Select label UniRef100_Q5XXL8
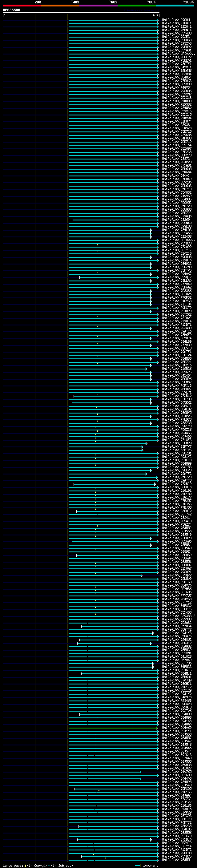The width and height of the screenshot is (197, 868). coord(176,98)
